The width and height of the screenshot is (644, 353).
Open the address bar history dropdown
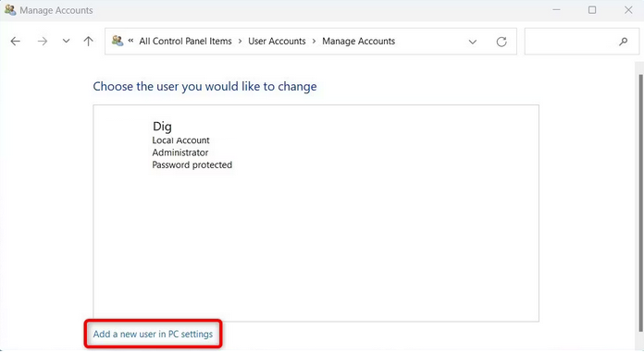pyautogui.click(x=473, y=42)
